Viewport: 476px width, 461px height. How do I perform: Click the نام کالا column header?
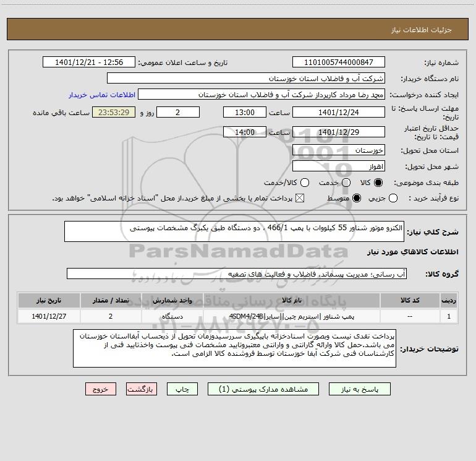pos(291,300)
